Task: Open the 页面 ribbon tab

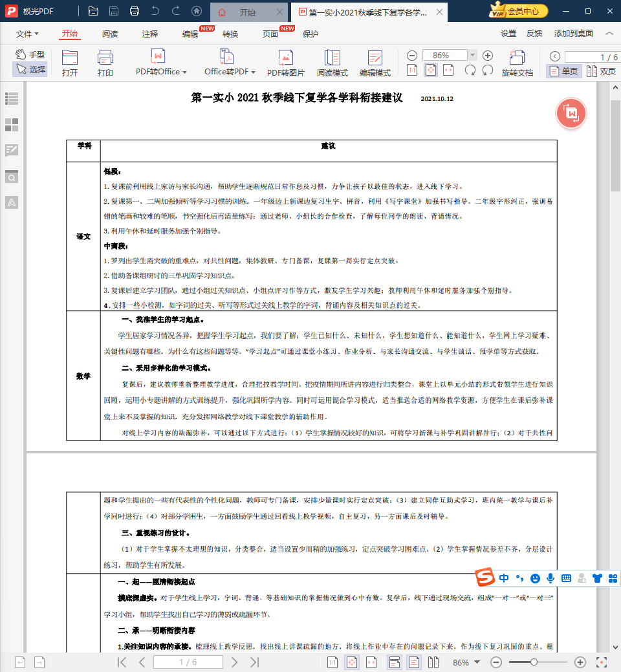Action: [270, 34]
